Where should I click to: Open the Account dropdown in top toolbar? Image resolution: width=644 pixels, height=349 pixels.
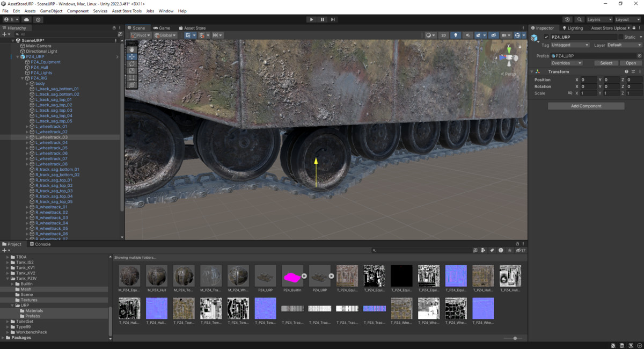click(x=11, y=19)
